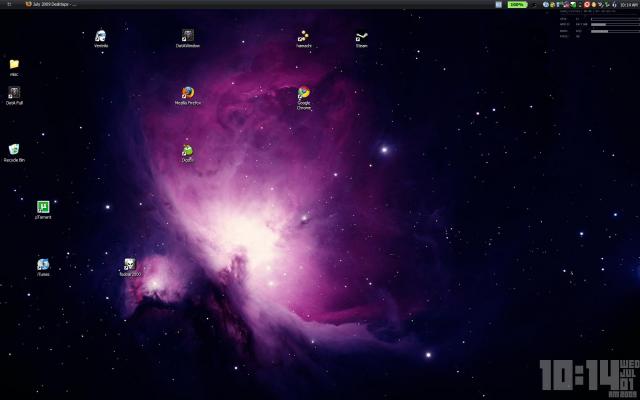Screen dimensions: 640x400
Task: Click the red circular system tray icon
Action: pyautogui.click(x=588, y=4)
